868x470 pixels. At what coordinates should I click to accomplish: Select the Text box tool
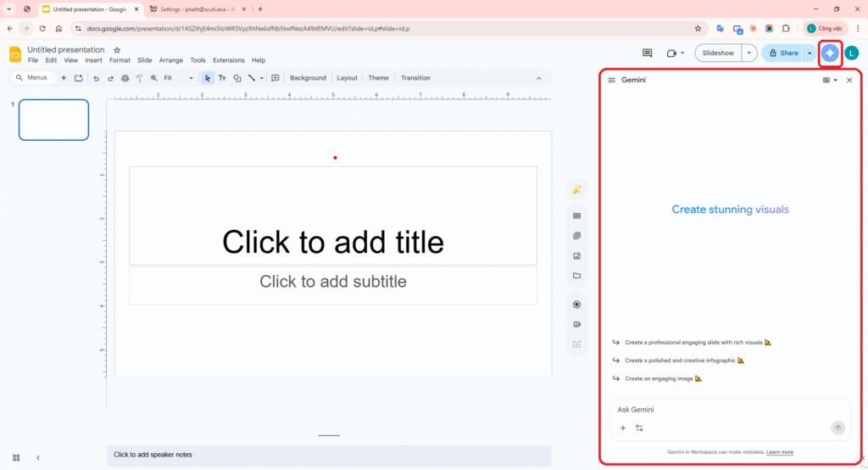(222, 78)
